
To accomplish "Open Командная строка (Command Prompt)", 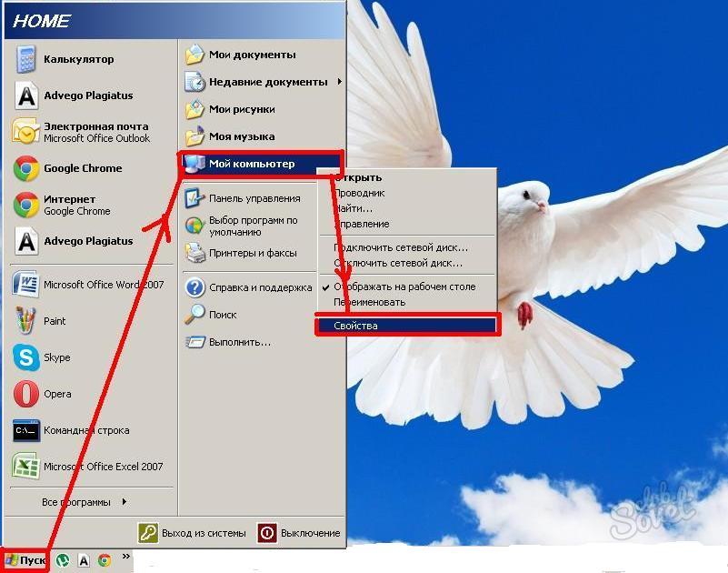I will pos(25,431).
